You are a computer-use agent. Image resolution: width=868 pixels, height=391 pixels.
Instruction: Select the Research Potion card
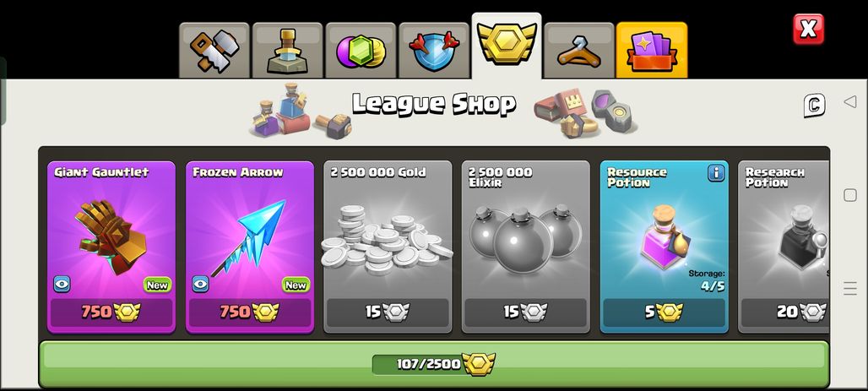tap(784, 247)
